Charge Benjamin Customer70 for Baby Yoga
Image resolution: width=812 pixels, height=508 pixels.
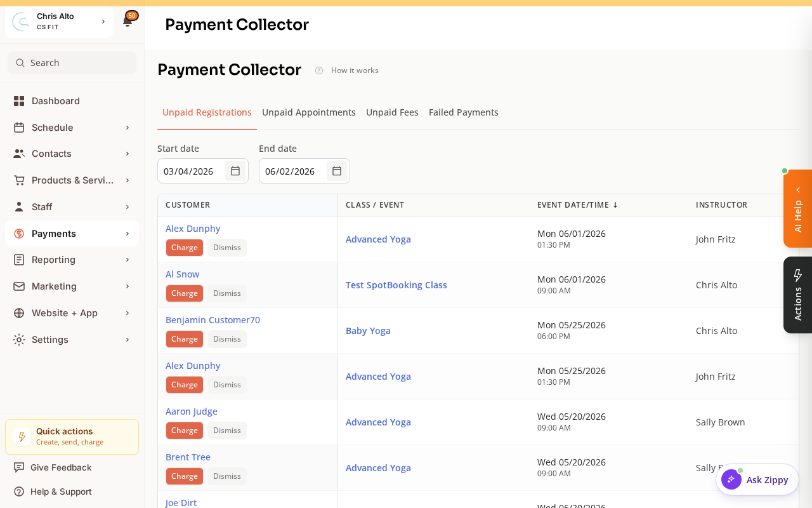click(x=185, y=339)
